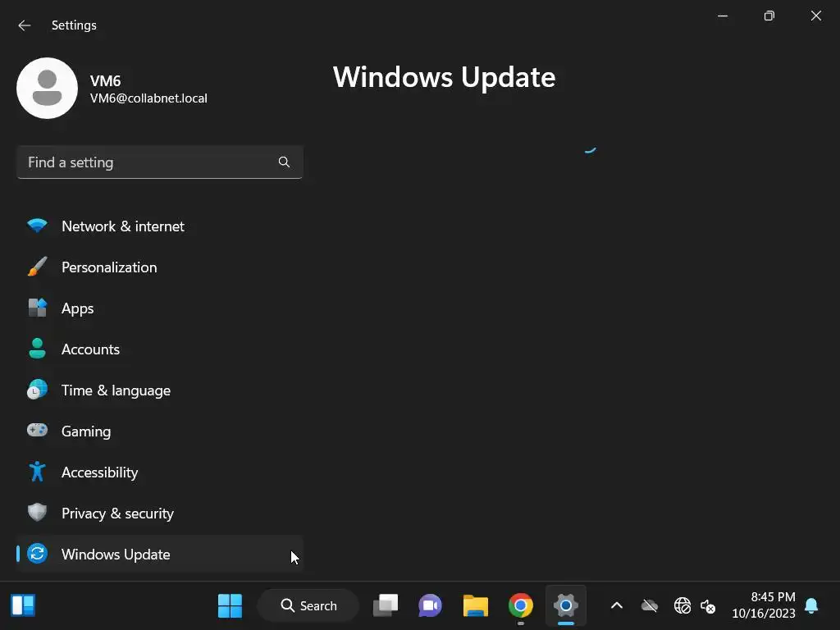840x630 pixels.
Task: Open the clock showing 8:45 PM
Action: (x=764, y=605)
